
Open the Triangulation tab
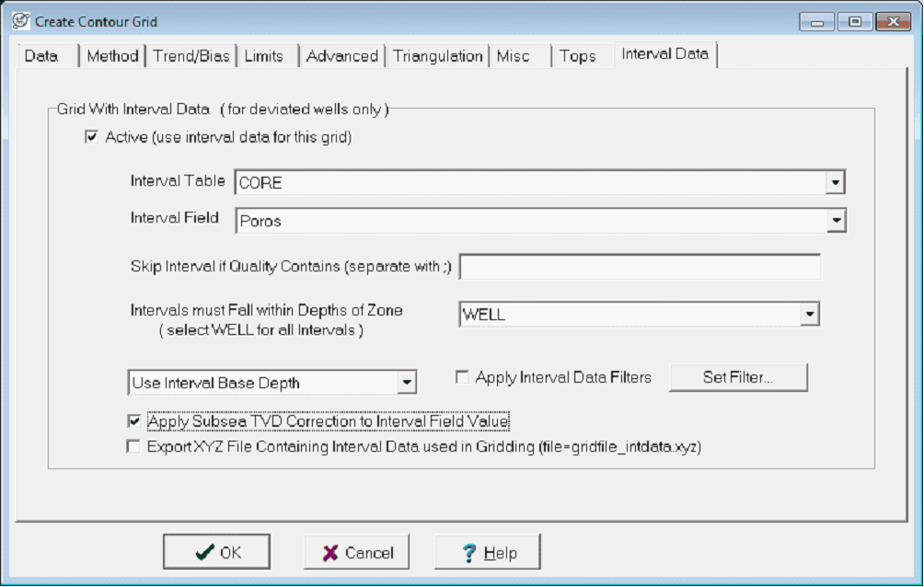437,56
